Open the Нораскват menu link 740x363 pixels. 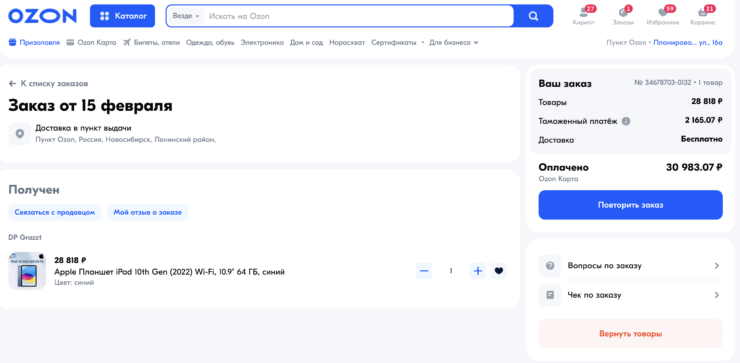347,42
